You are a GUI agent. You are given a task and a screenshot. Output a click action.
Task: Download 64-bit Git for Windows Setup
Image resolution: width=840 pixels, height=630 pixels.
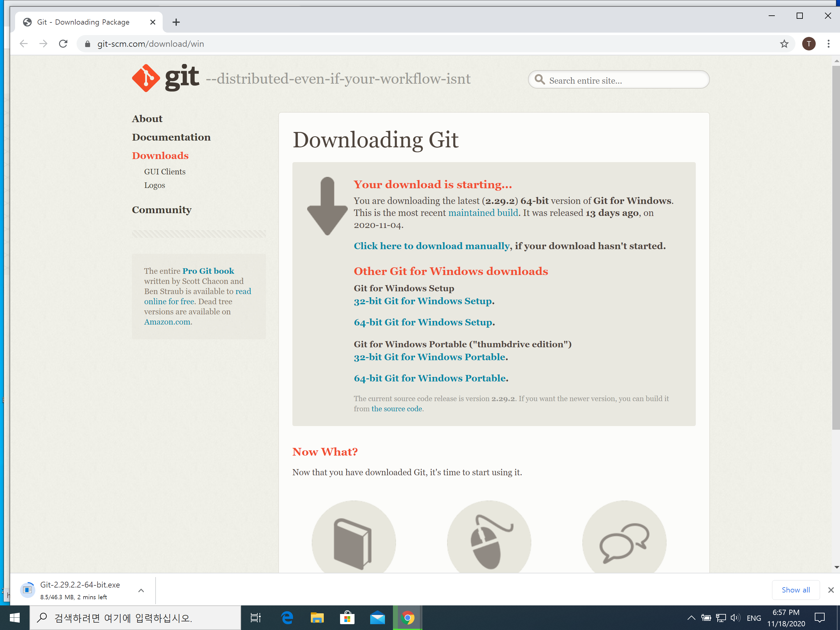[423, 322]
